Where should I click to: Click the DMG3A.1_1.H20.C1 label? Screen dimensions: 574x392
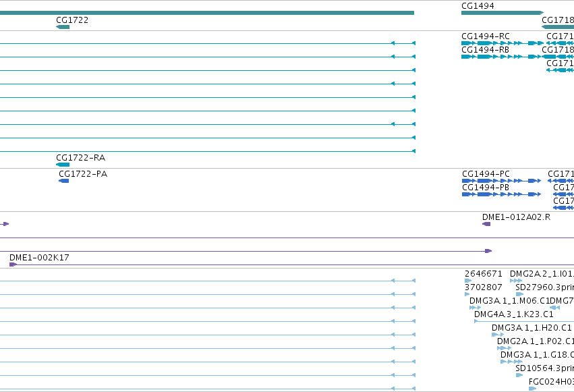[x=532, y=328]
